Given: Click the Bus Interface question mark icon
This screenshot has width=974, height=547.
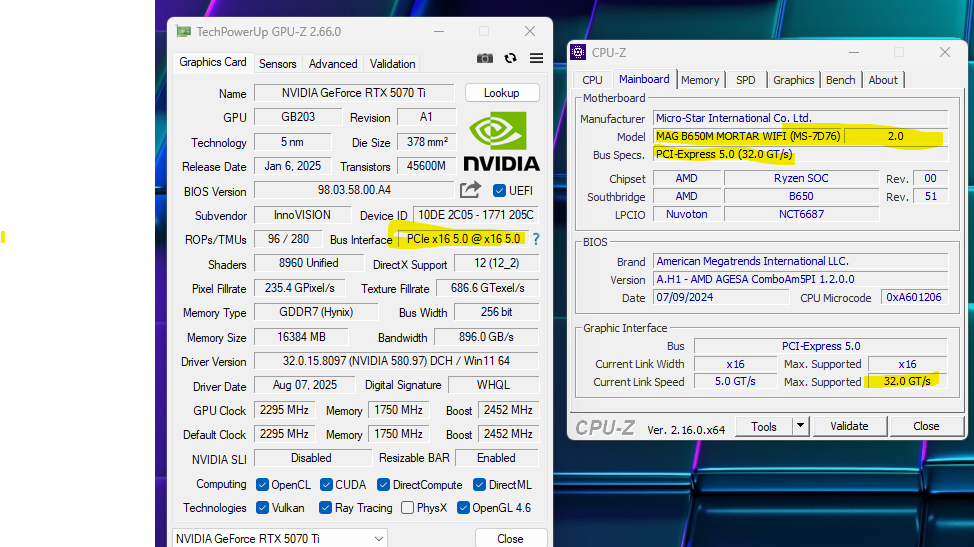Looking at the screenshot, I should [536, 239].
